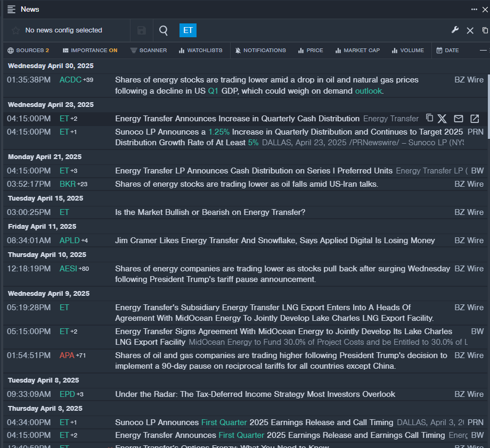This screenshot has height=448, width=490.
Task: Select the ET ticker chip
Action: click(188, 30)
